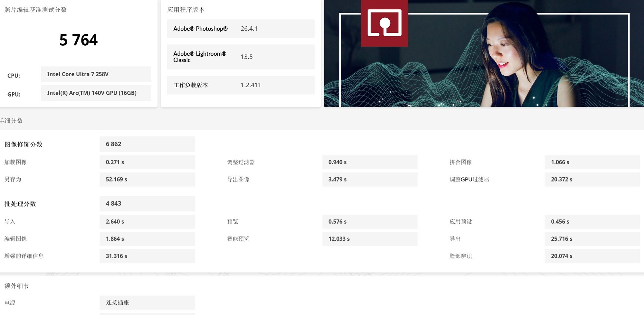Image resolution: width=644 pixels, height=315 pixels.
Task: Click the overall score 5 764
Action: pyautogui.click(x=79, y=40)
